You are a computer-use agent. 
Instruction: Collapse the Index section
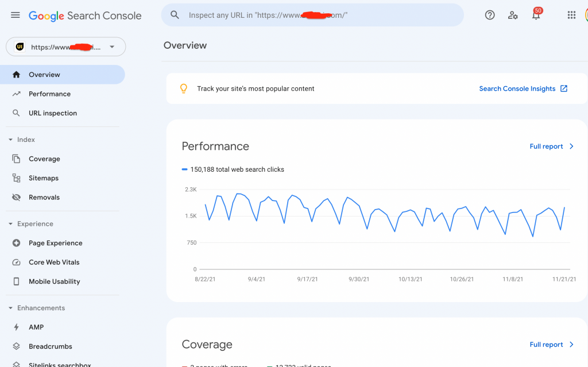10,140
